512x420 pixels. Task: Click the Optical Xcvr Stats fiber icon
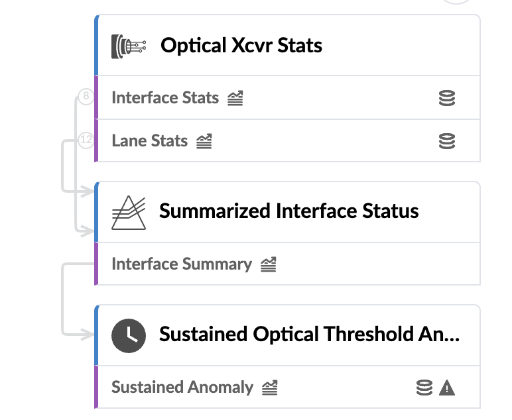[128, 46]
